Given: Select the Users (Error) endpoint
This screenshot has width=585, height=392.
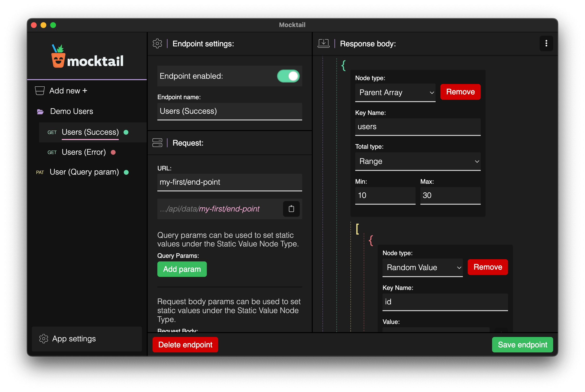Looking at the screenshot, I should (x=84, y=152).
